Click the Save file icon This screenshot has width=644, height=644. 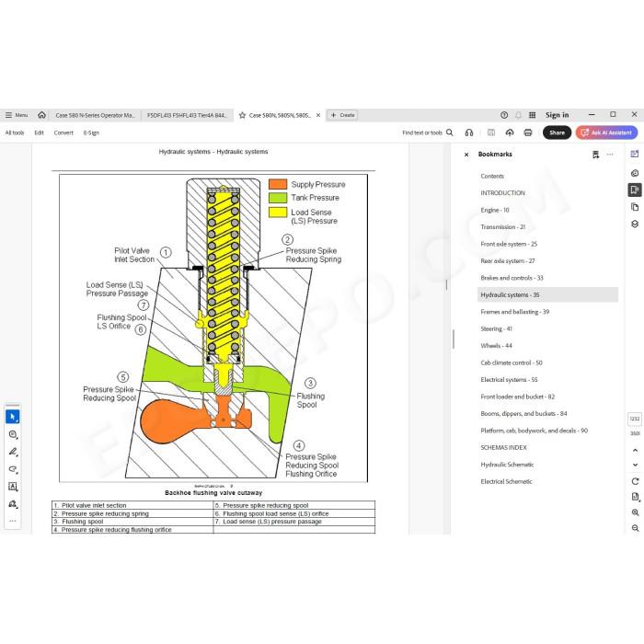click(x=490, y=132)
